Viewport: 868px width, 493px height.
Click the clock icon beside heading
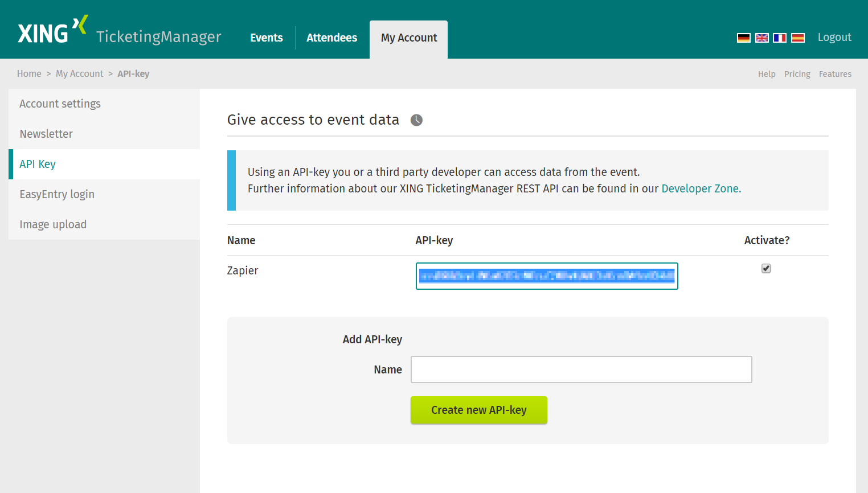(417, 120)
